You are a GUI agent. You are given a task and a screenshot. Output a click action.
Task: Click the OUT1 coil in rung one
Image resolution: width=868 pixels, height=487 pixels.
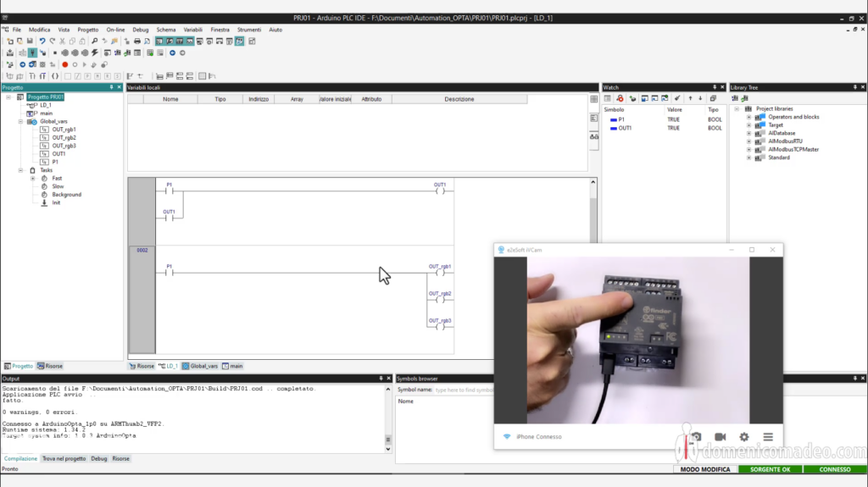(x=440, y=191)
